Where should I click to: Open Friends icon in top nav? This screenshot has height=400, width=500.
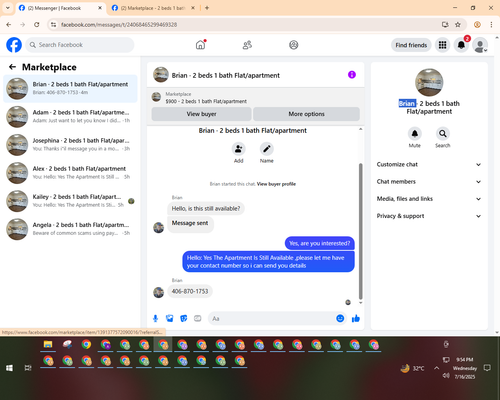pos(247,45)
